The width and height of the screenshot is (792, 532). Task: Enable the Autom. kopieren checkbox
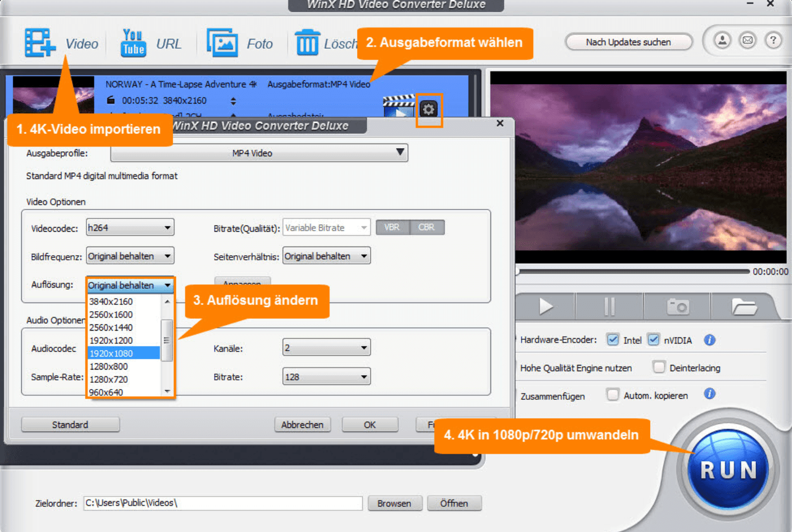613,394
